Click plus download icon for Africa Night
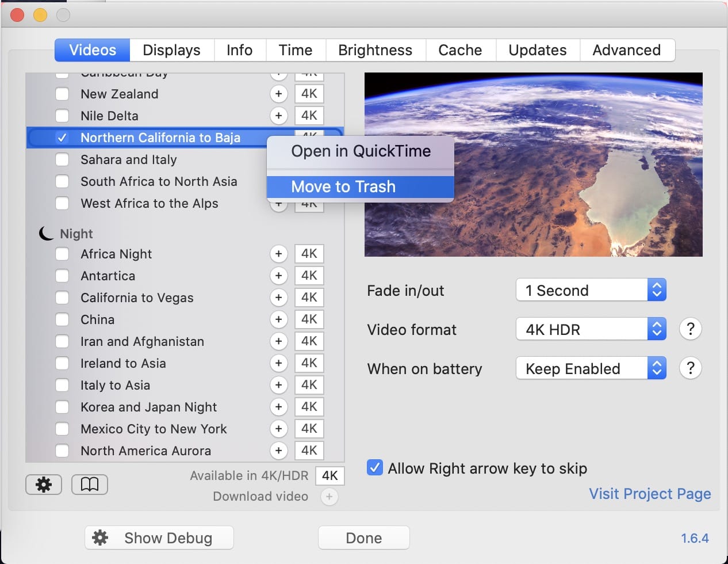 click(x=279, y=254)
